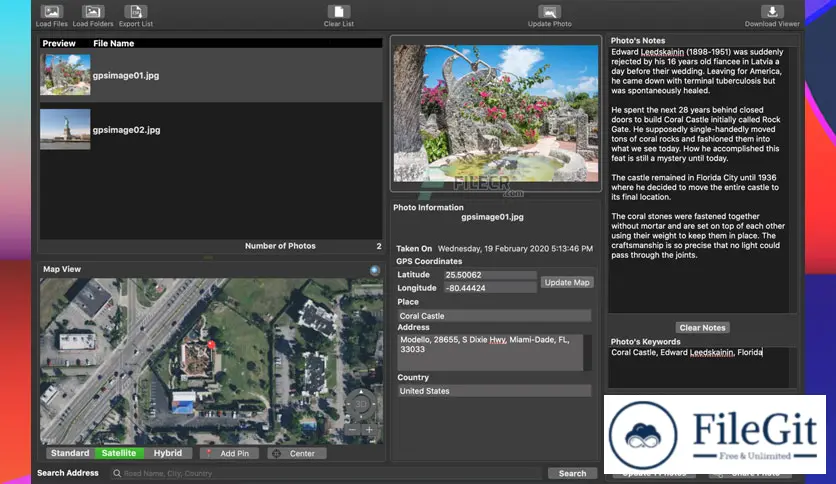Click the blue location icon in Map View
The height and width of the screenshot is (484, 836).
tap(375, 270)
